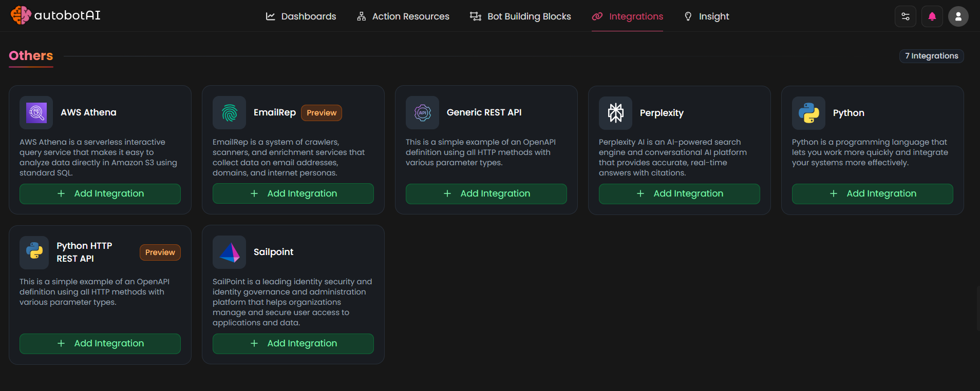Go to the Dashboards tab
The width and height of the screenshot is (980, 391).
point(301,16)
